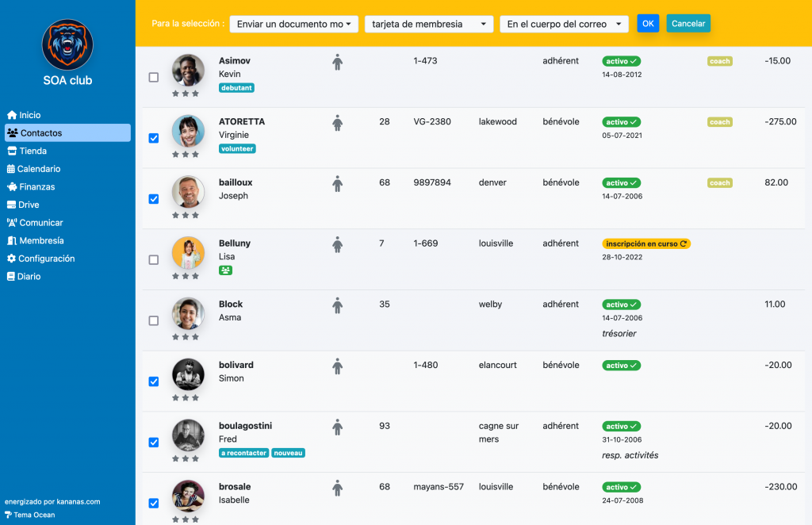
Task: Open bailloux Joseph's profile photo
Action: 188,192
